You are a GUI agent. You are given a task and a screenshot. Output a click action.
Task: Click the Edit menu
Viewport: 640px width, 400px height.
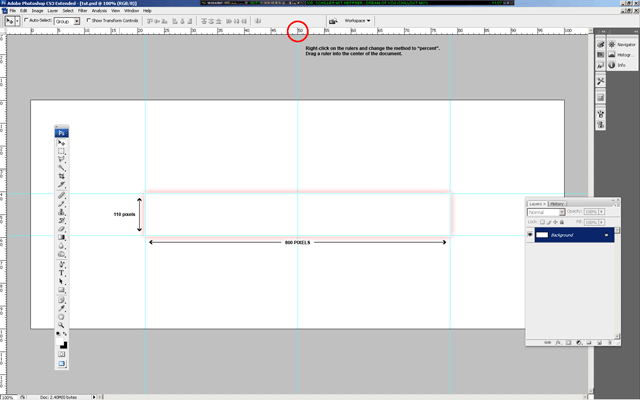click(24, 11)
